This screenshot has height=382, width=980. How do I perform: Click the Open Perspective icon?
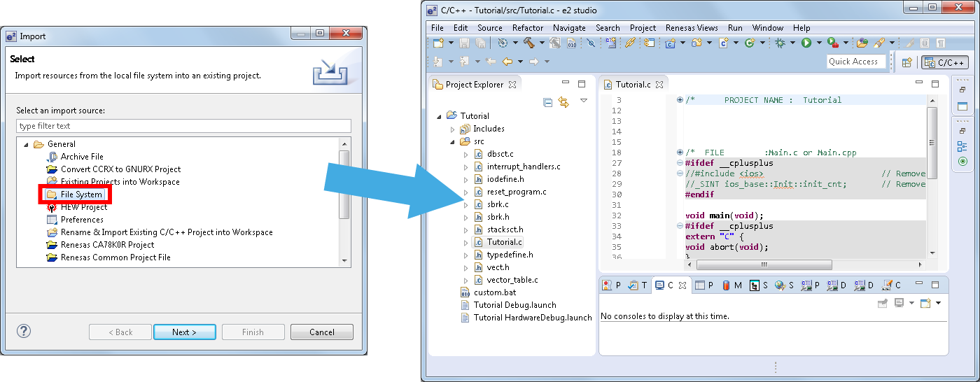906,62
